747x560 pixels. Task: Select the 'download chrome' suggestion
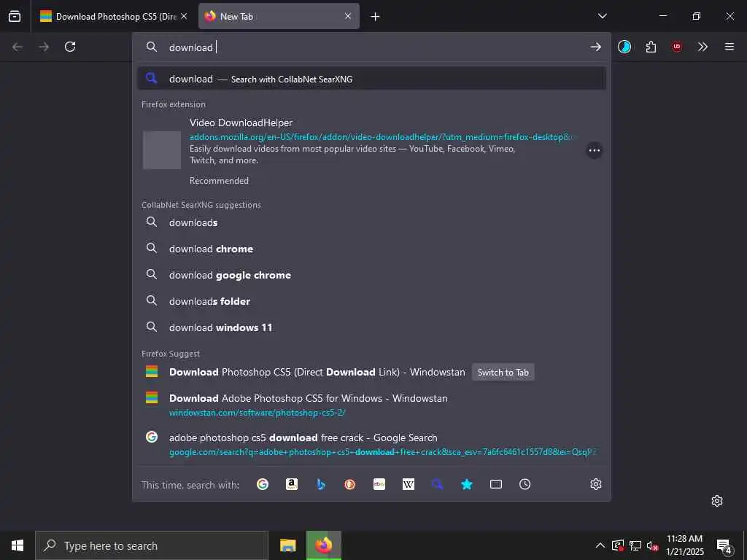click(x=371, y=249)
